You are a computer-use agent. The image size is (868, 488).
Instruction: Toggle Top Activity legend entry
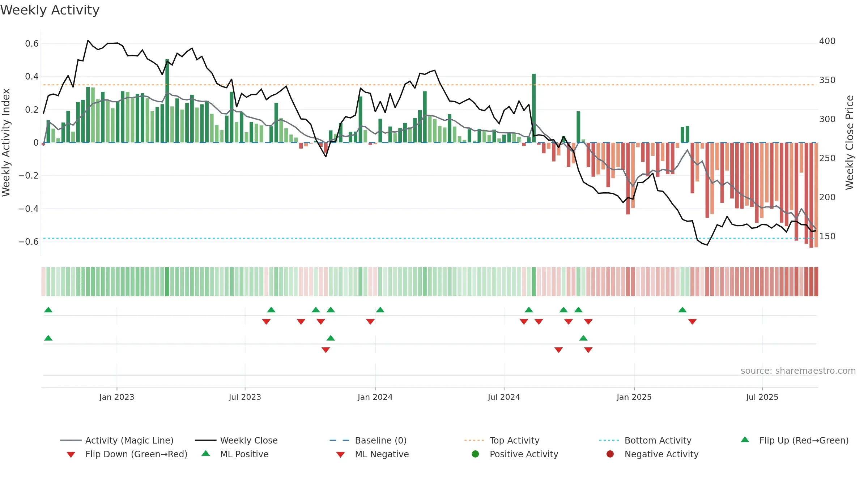click(x=502, y=440)
